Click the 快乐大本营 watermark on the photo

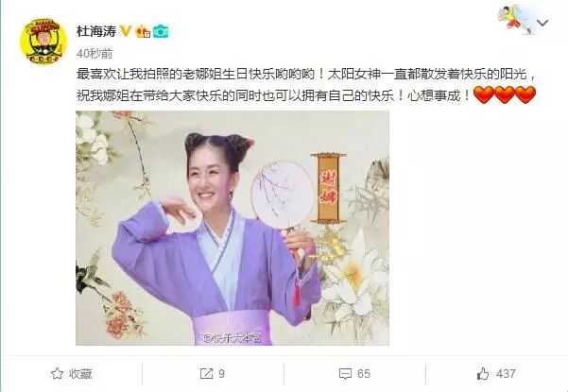[x=232, y=338]
